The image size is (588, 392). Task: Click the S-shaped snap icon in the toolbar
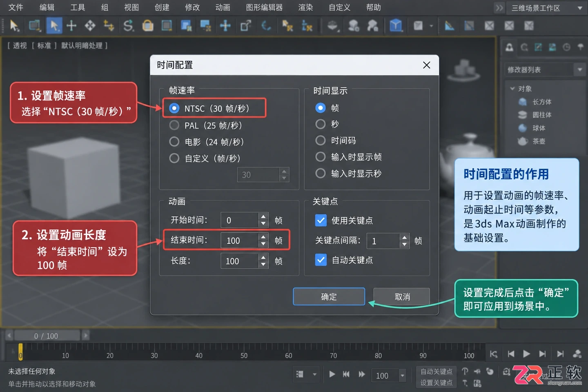tap(128, 26)
